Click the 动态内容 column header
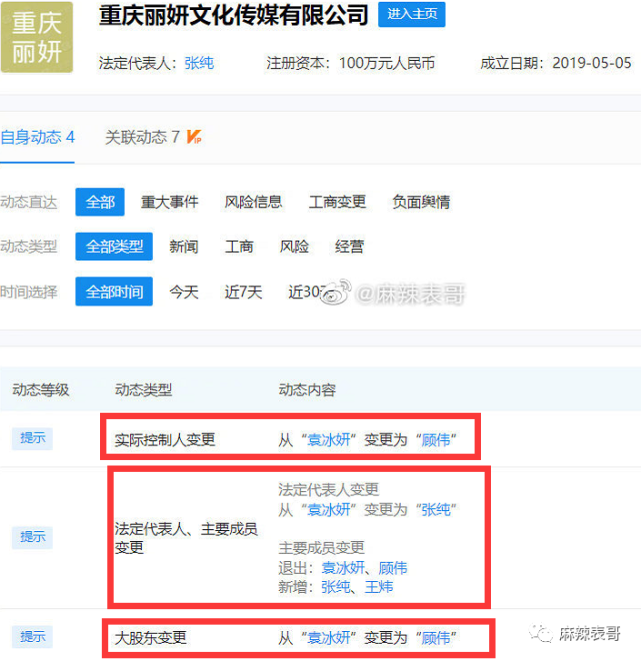641x661 pixels. click(307, 390)
